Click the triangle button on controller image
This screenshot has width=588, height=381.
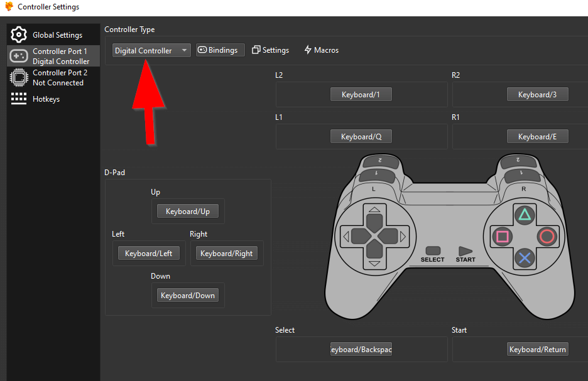[525, 215]
